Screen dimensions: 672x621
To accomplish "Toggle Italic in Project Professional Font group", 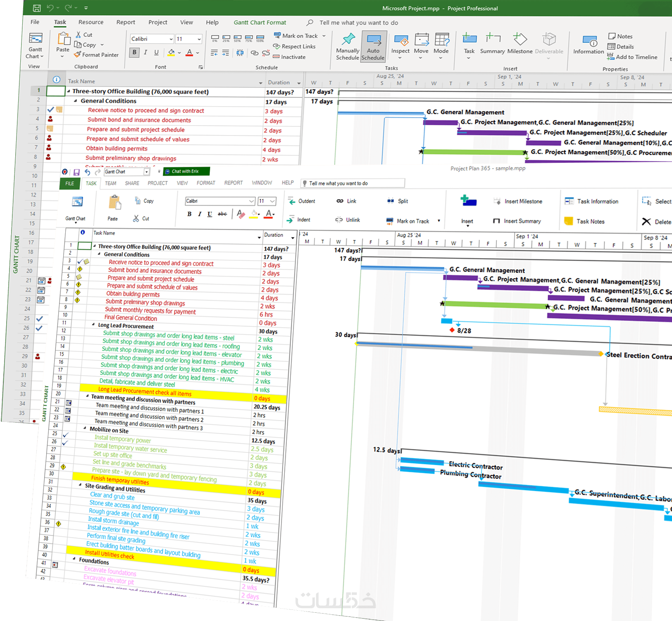I will coord(145,52).
